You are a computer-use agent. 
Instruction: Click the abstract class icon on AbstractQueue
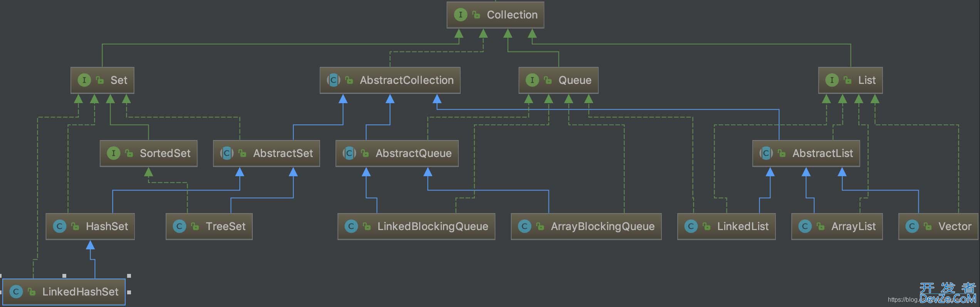349,153
